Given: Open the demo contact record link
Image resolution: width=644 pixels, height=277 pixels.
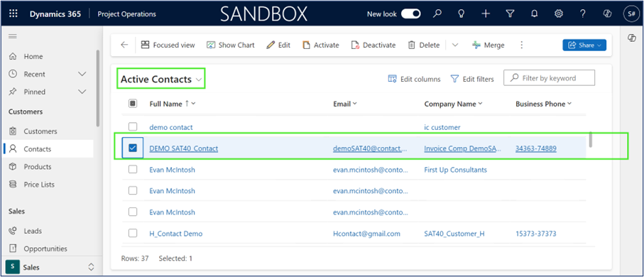Looking at the screenshot, I should point(171,127).
